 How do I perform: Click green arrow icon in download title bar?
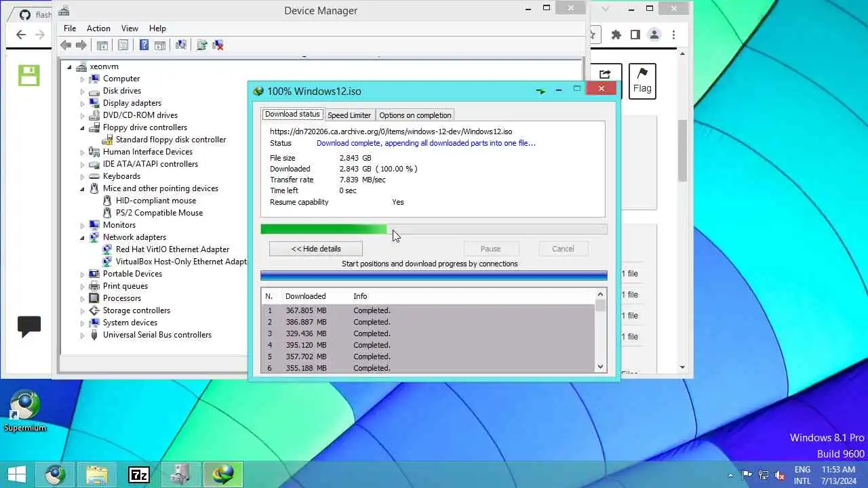(x=540, y=90)
